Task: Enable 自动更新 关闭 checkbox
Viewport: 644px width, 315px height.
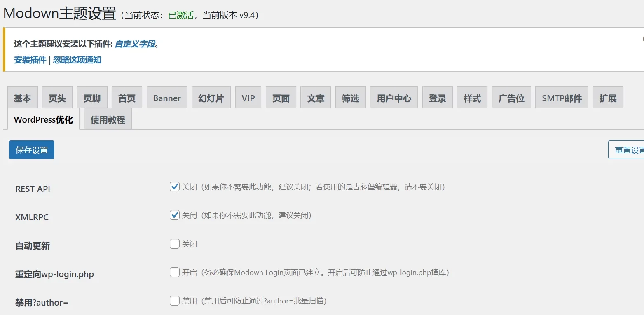Action: (174, 243)
